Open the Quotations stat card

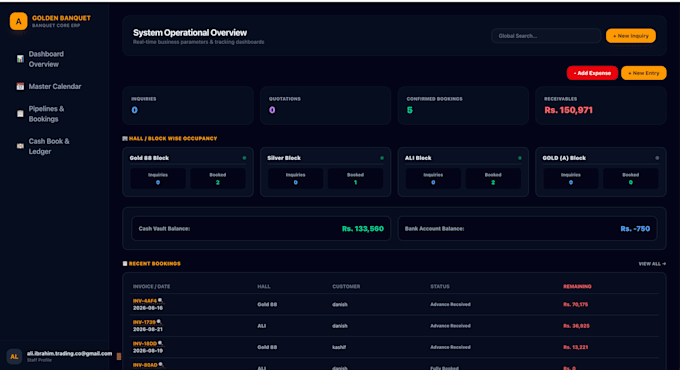click(x=325, y=105)
